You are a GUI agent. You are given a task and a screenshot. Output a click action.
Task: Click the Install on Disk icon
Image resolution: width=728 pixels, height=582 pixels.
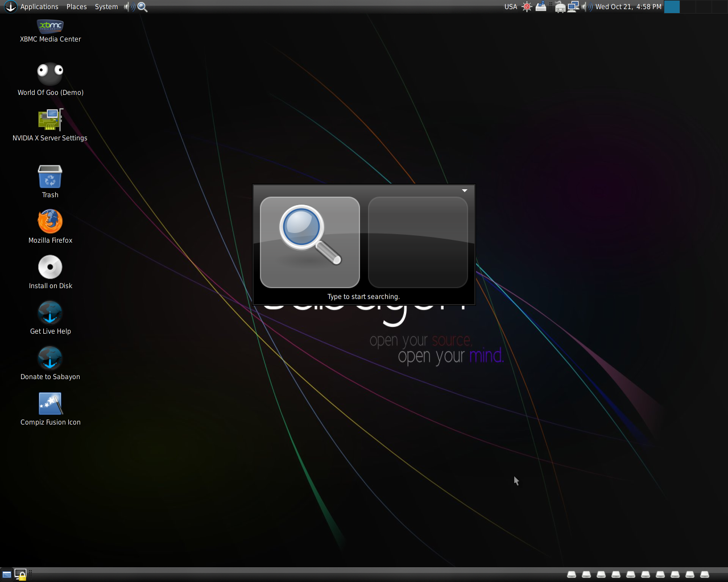pyautogui.click(x=50, y=267)
